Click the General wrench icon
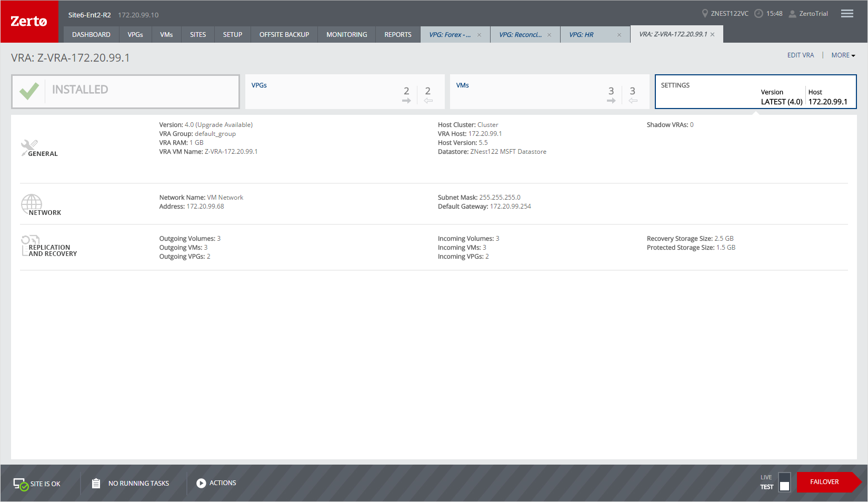Screen dimensions: 868x502 29,147
